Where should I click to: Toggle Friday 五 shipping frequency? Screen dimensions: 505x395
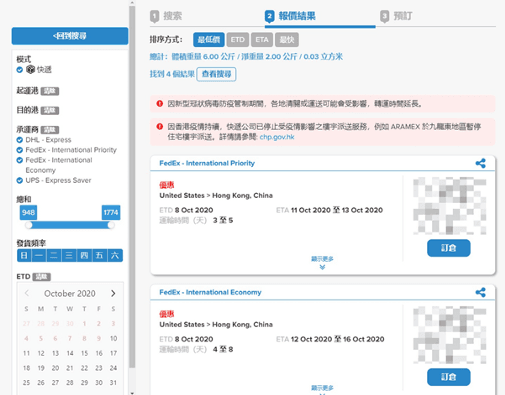tap(99, 255)
